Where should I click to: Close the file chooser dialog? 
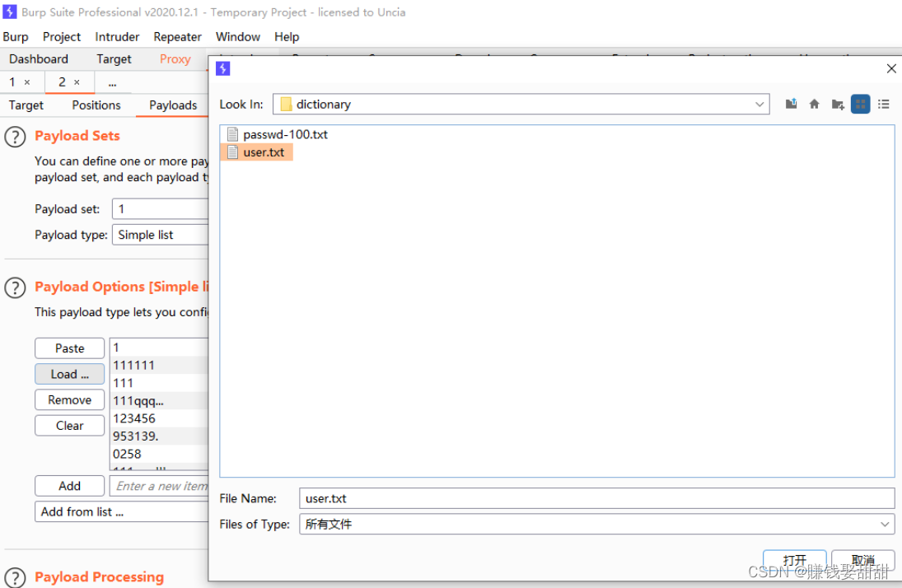(x=891, y=68)
